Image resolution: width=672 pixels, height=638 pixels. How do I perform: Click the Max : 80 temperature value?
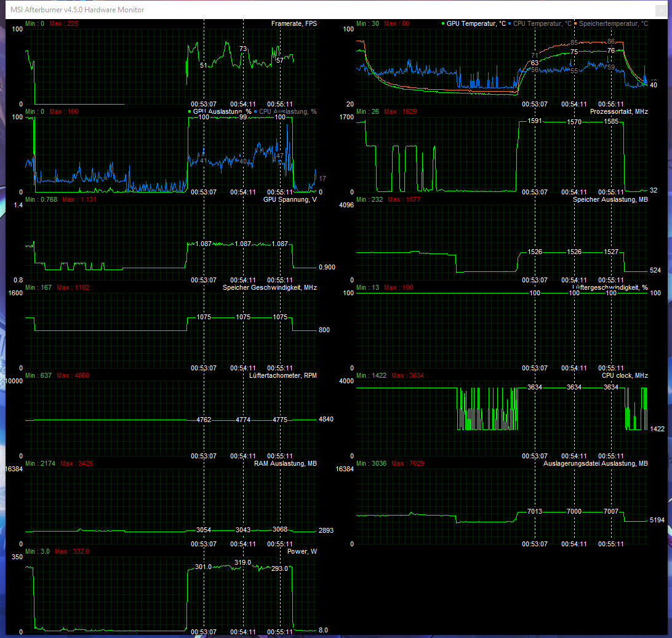pyautogui.click(x=397, y=23)
